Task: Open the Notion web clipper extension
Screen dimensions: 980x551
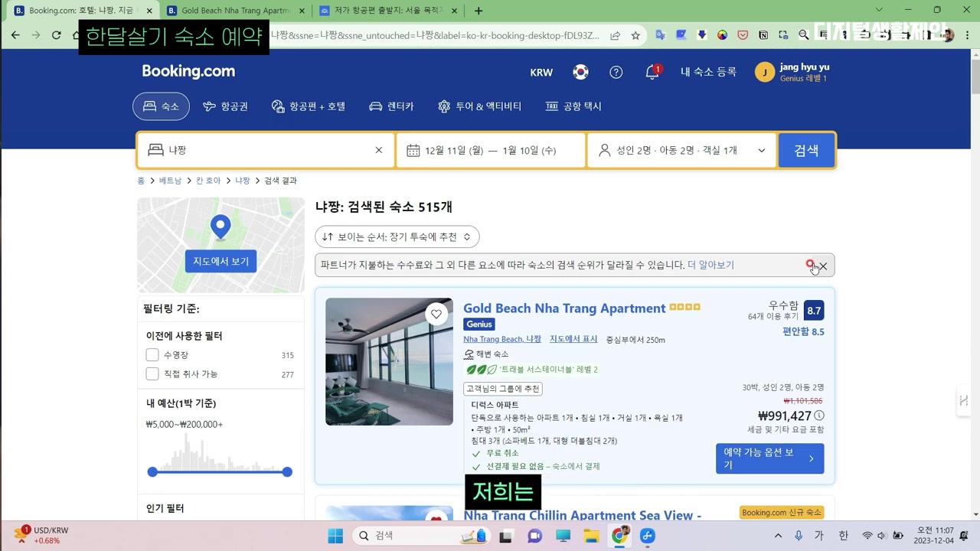Action: pyautogui.click(x=763, y=35)
